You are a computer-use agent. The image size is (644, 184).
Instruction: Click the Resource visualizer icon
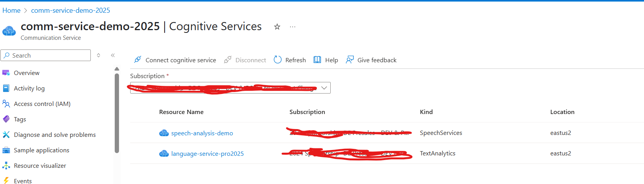(x=6, y=165)
